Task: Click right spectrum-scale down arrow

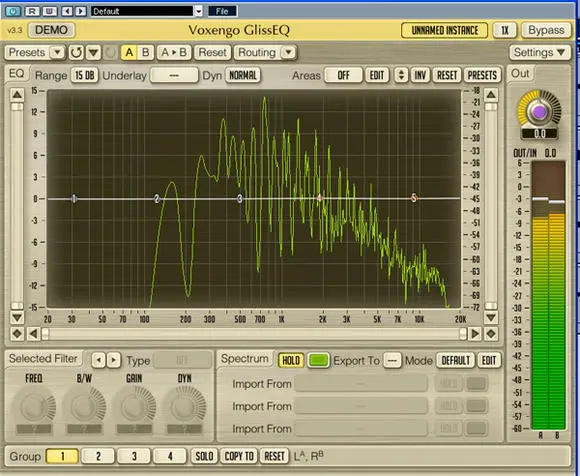Action: [x=490, y=317]
